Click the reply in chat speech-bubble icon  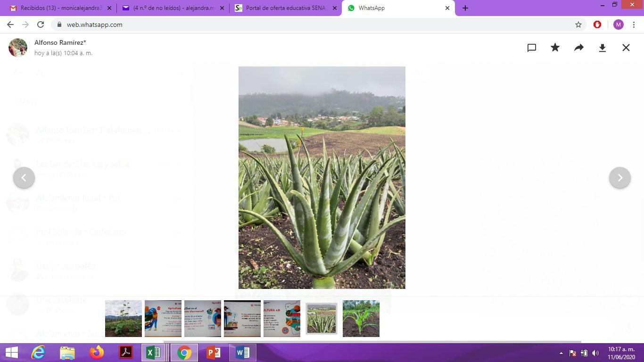coord(532,48)
